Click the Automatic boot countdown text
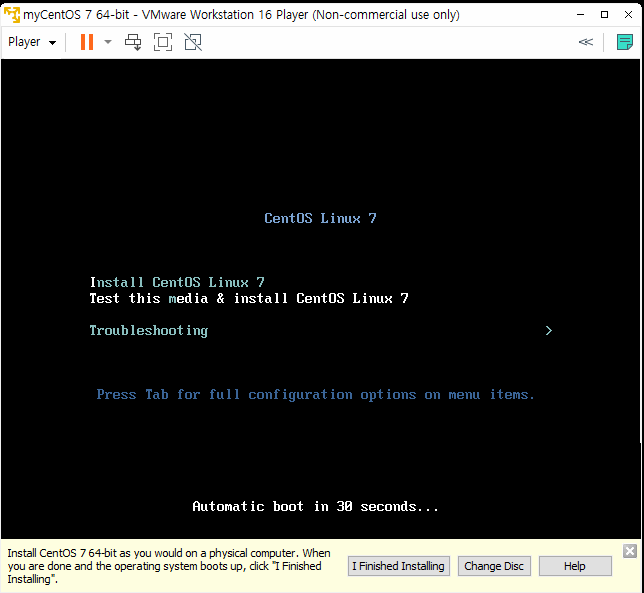Viewport: 644px width, 593px height. (315, 506)
